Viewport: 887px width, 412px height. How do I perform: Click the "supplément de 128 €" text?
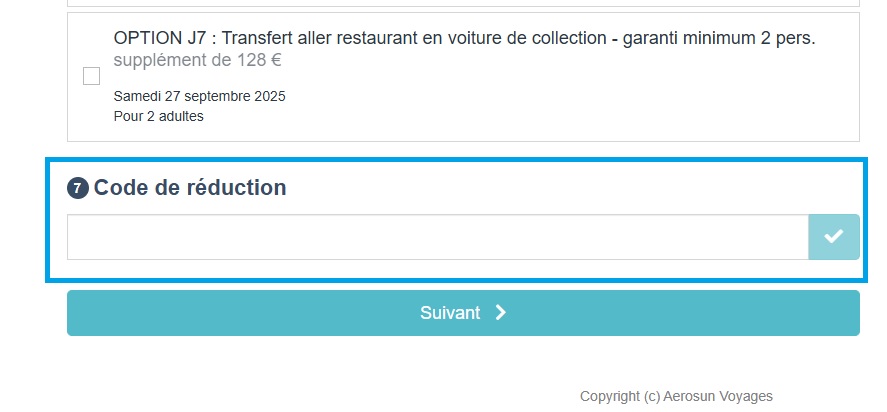(x=197, y=60)
